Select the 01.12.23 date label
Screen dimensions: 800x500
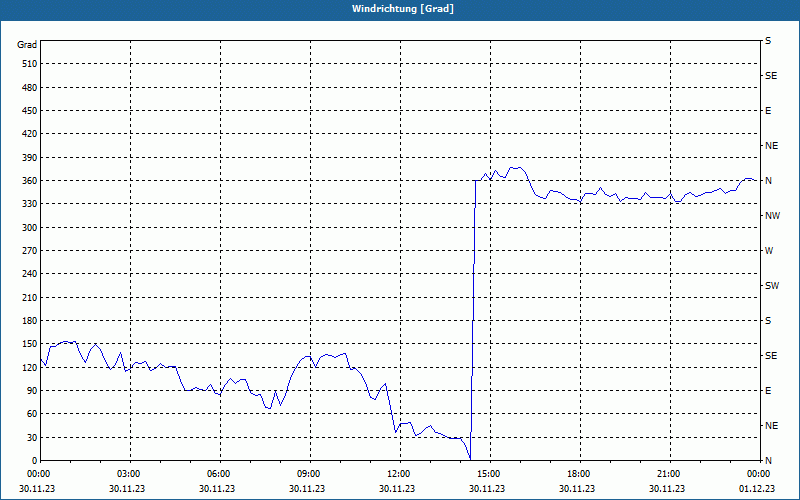757,488
